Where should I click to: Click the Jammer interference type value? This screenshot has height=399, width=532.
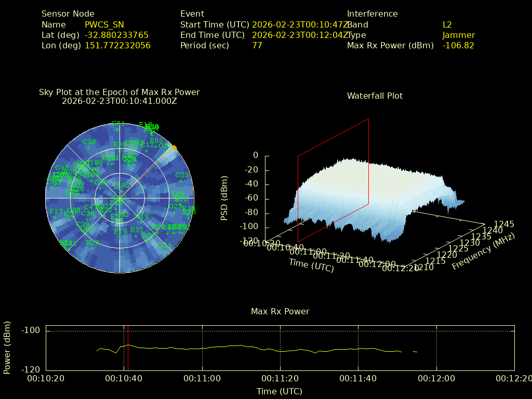click(x=458, y=35)
